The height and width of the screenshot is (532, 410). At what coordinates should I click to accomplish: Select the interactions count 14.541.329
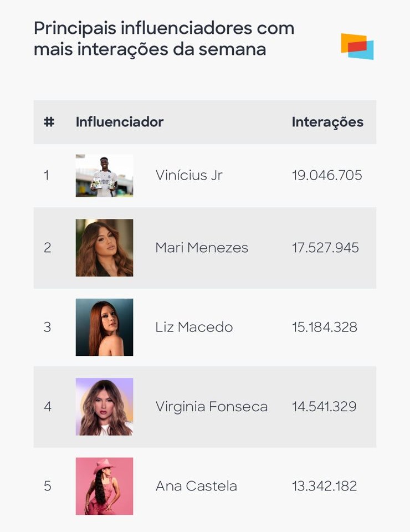(x=325, y=407)
